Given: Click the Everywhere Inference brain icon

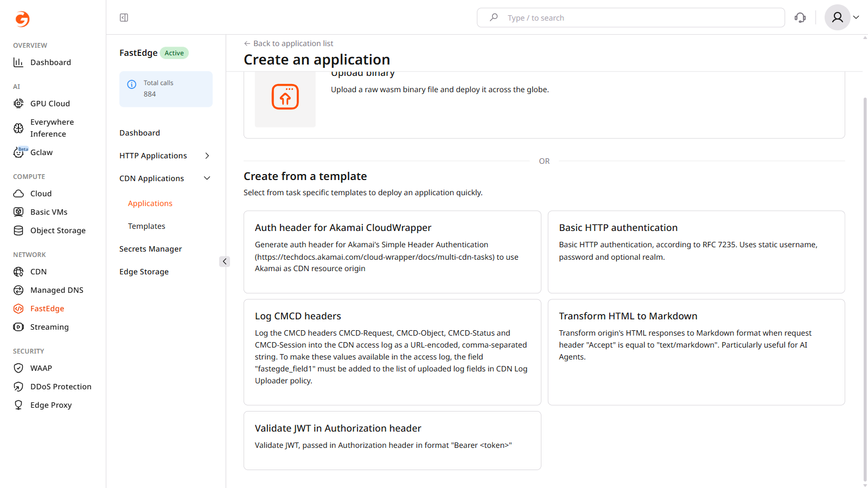Looking at the screenshot, I should (x=18, y=128).
